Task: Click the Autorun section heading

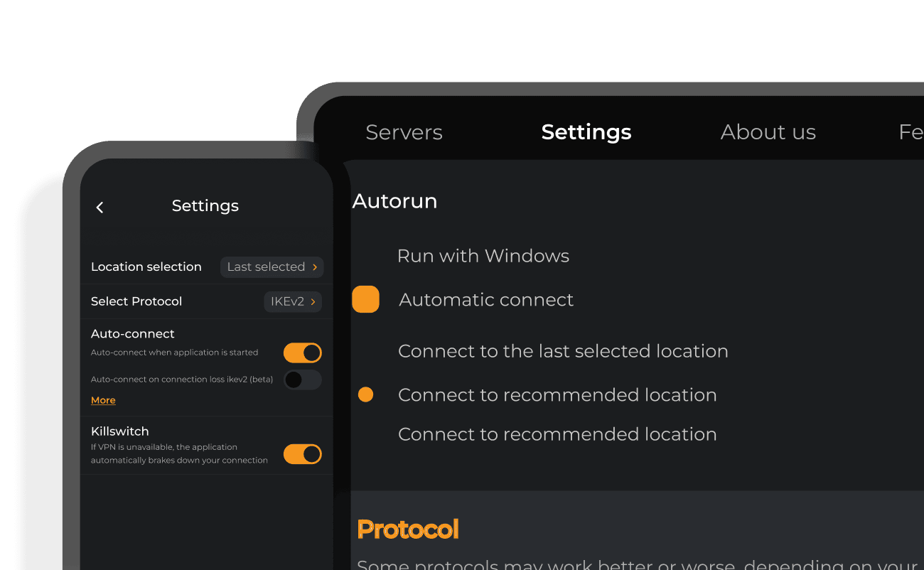Action: pyautogui.click(x=394, y=201)
